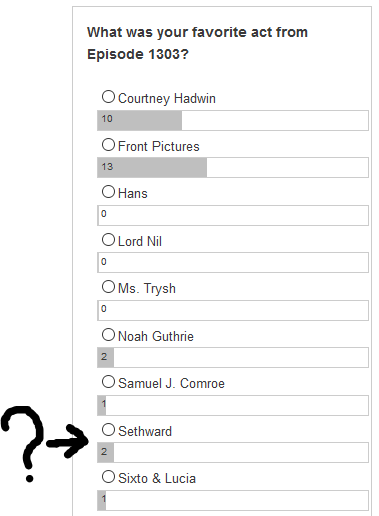Select the Sethward radio button
Viewport: 379px width, 516px height.
108,430
